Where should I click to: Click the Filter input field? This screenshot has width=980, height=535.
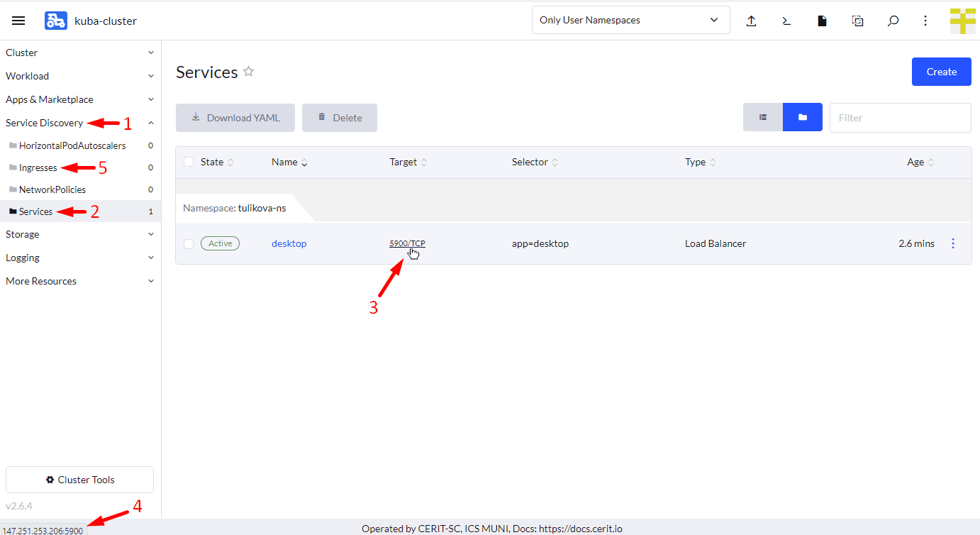click(x=900, y=118)
